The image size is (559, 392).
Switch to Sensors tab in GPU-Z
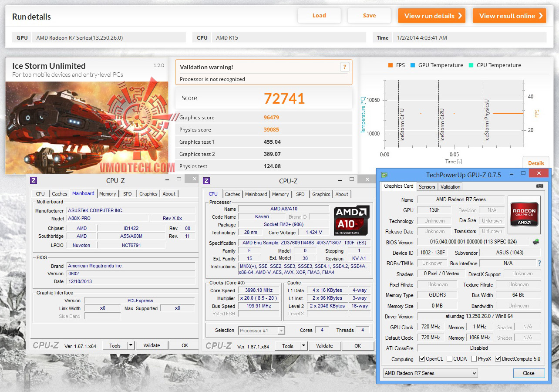[427, 187]
